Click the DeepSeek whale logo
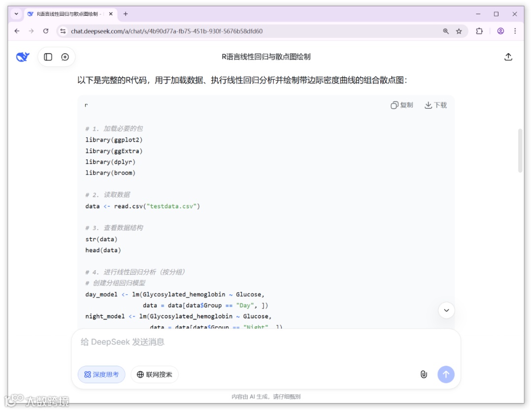 (x=23, y=57)
